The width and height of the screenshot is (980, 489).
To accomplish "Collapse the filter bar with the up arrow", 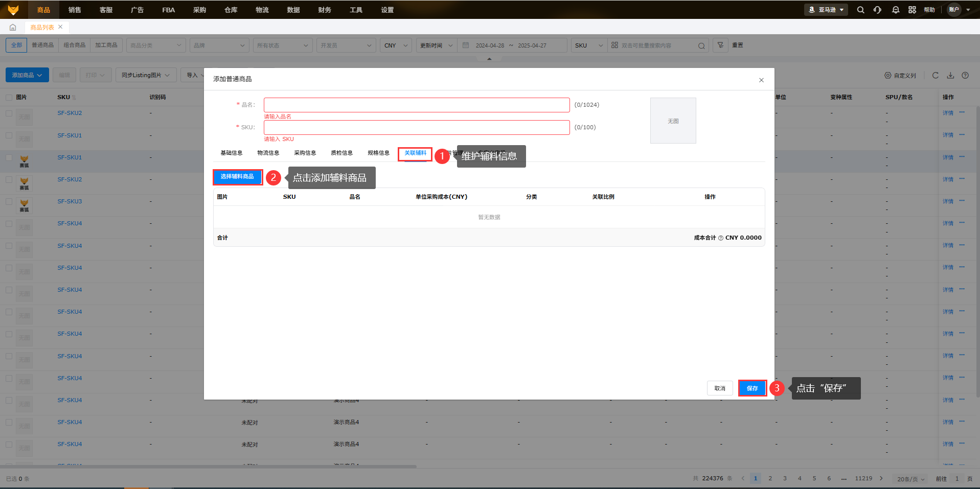I will pos(489,59).
